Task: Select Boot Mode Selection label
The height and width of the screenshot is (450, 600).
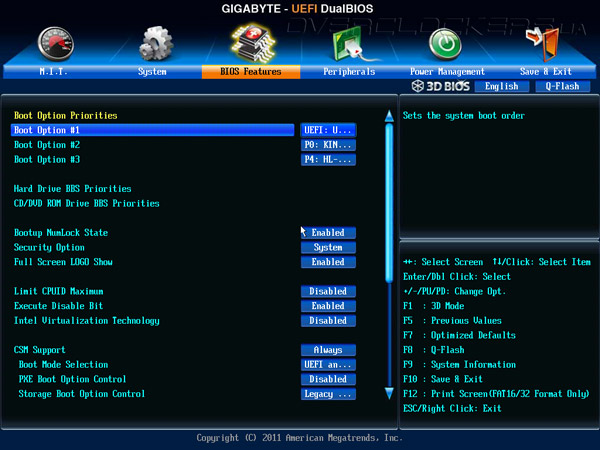Action: tap(64, 365)
